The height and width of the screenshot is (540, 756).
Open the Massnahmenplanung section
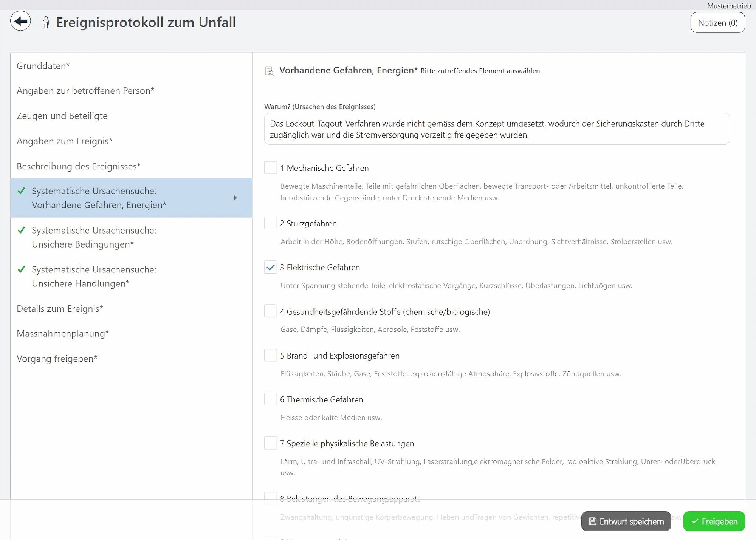point(62,333)
